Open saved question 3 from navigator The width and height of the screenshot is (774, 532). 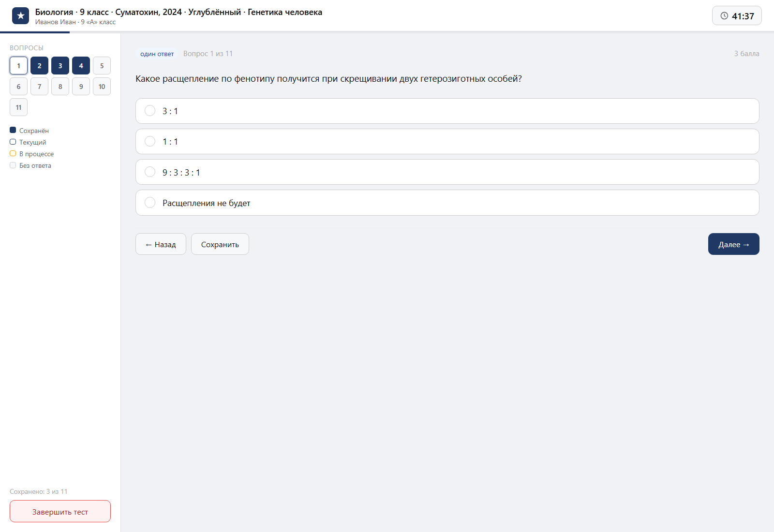(x=60, y=66)
